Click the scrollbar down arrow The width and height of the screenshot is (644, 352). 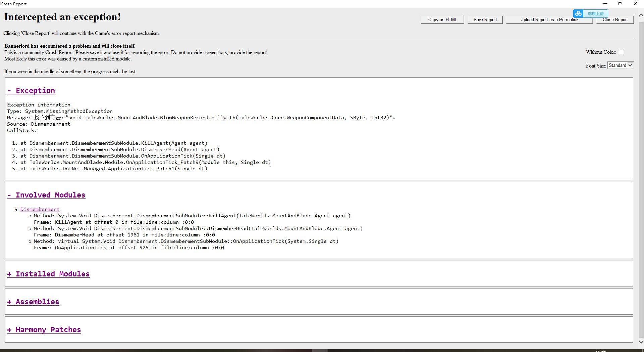point(641,342)
